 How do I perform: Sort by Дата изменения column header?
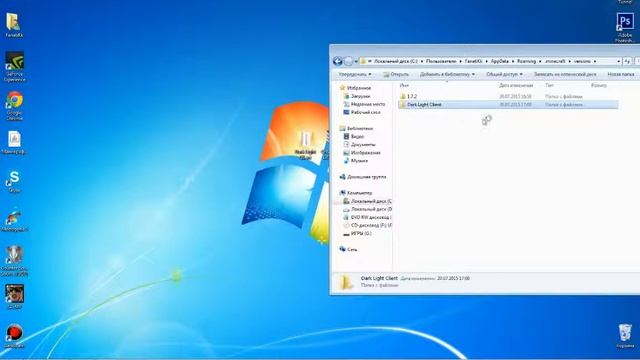pyautogui.click(x=516, y=85)
